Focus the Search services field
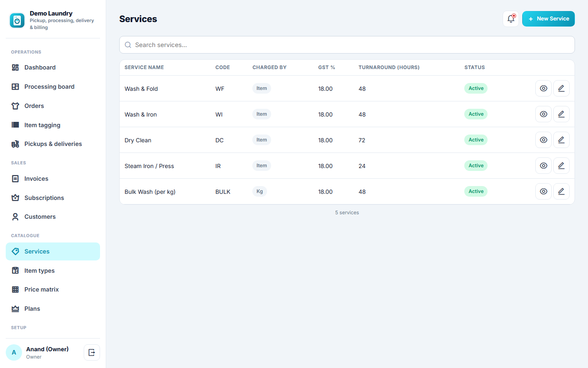 (347, 45)
